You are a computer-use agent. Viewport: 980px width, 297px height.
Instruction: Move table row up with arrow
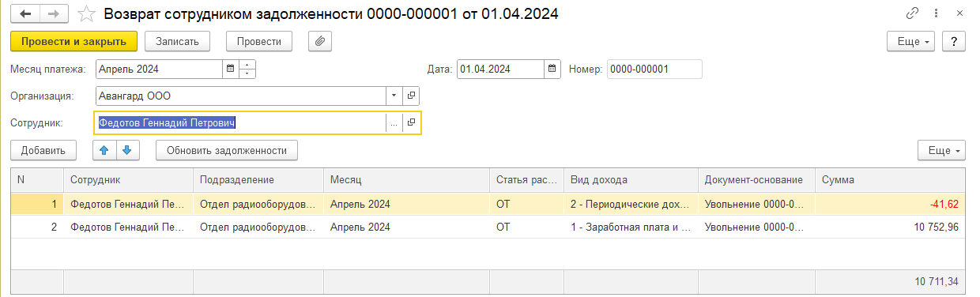pyautogui.click(x=104, y=149)
